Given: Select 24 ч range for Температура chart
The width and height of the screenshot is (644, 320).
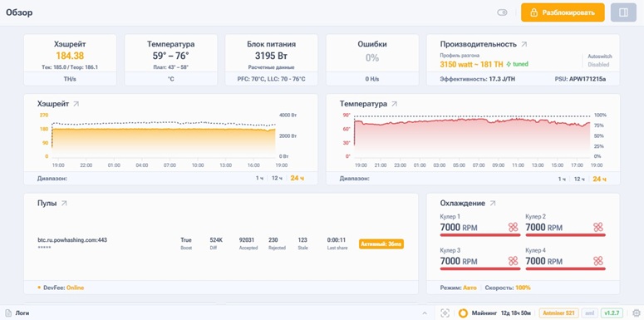Looking at the screenshot, I should coord(599,179).
